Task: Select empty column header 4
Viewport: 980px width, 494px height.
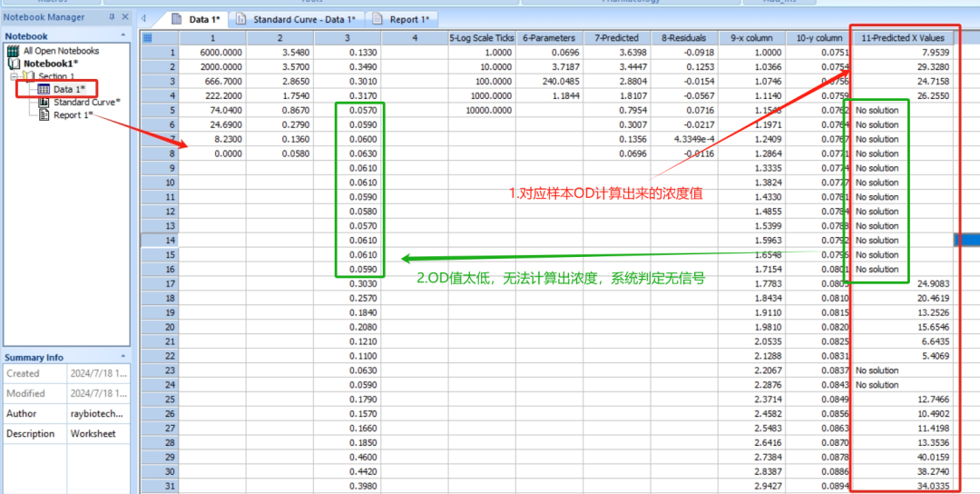Action: point(415,38)
